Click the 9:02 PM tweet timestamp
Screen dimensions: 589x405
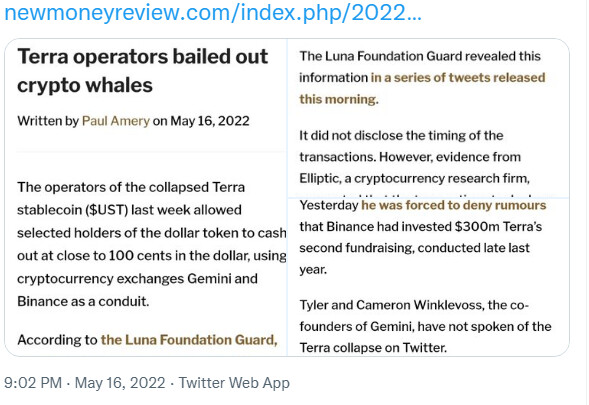(33, 383)
